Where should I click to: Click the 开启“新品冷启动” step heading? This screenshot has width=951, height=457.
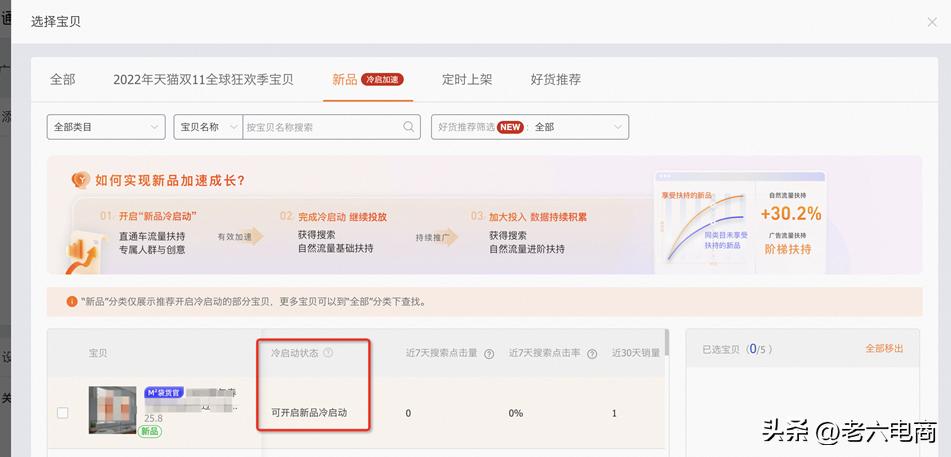click(157, 216)
